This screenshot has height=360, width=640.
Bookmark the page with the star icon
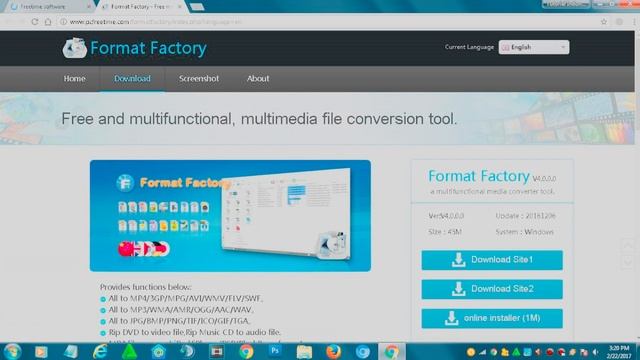[x=604, y=22]
